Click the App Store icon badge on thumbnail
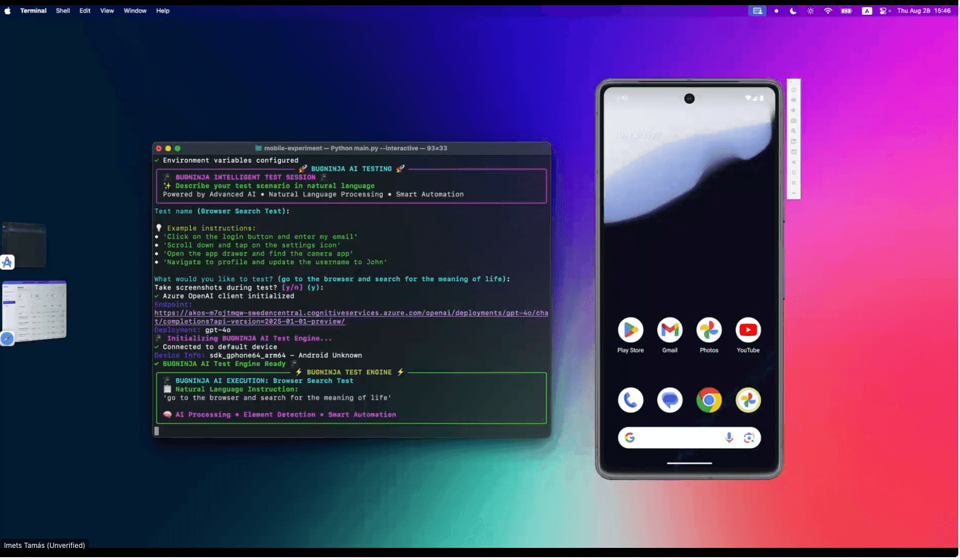 (7, 263)
